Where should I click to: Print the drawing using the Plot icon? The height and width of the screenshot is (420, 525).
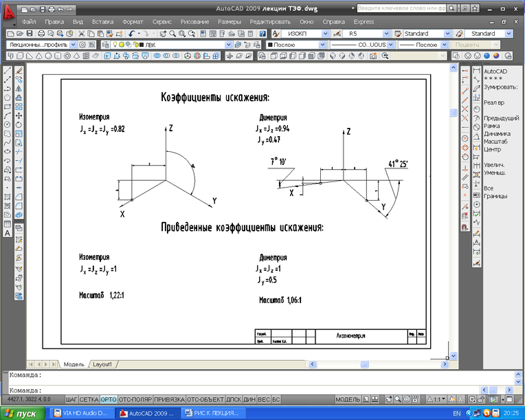coord(41,34)
